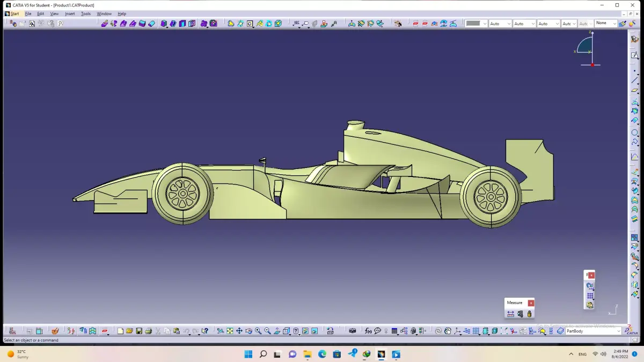The height and width of the screenshot is (362, 644).
Task: Click the grid icon in small floating panel
Action: pos(590,295)
